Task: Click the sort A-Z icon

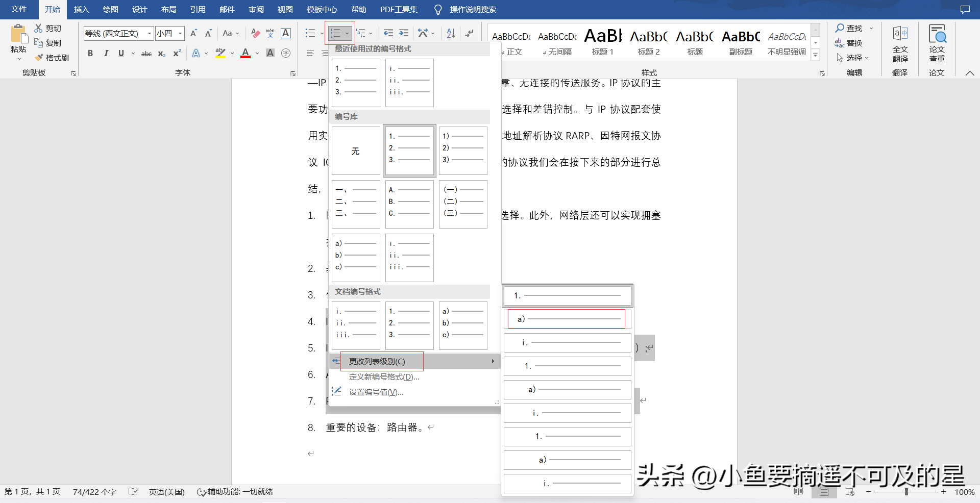Action: 451,33
